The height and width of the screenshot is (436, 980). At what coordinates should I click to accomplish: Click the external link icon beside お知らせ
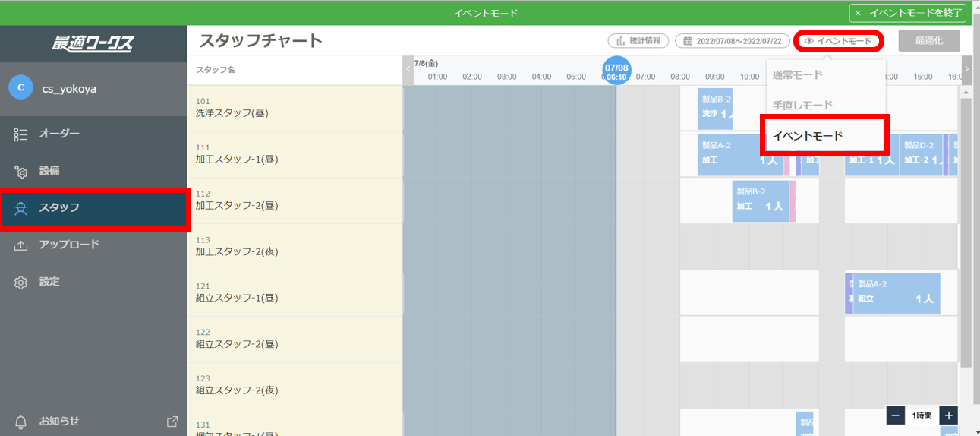[172, 422]
